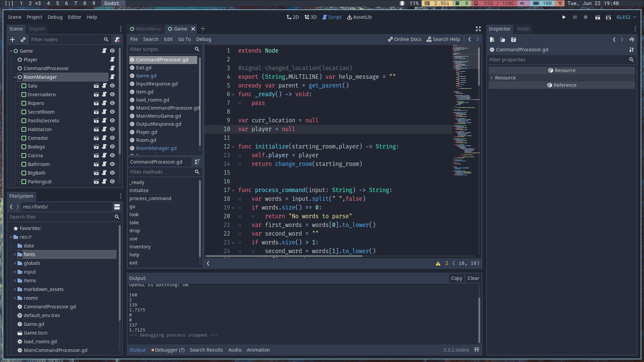Click the Play Scene clapperboard icon

pyautogui.click(x=598, y=17)
